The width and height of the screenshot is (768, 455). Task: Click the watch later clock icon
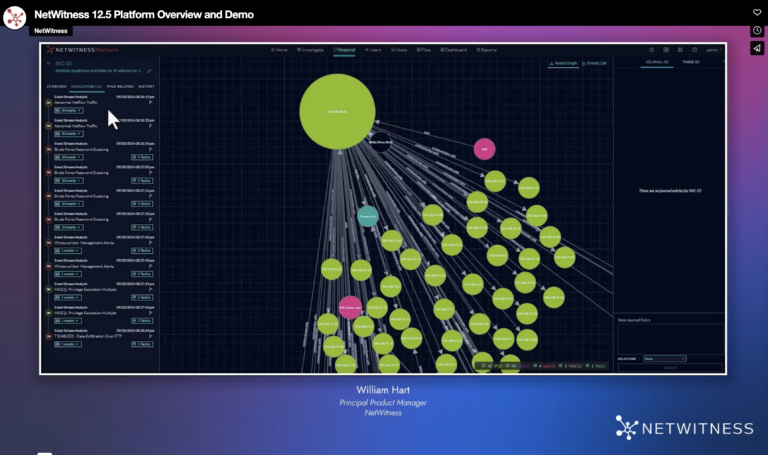[757, 30]
